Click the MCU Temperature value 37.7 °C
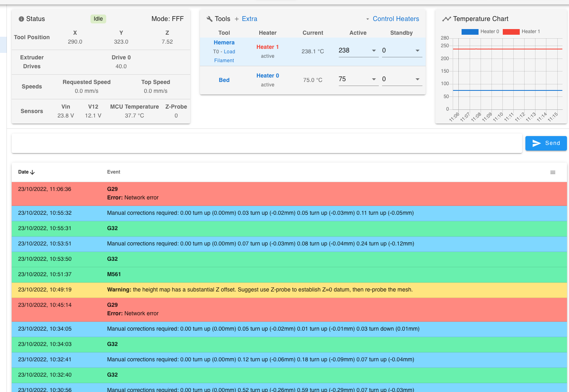Viewport: 569px width, 392px height. tap(134, 116)
